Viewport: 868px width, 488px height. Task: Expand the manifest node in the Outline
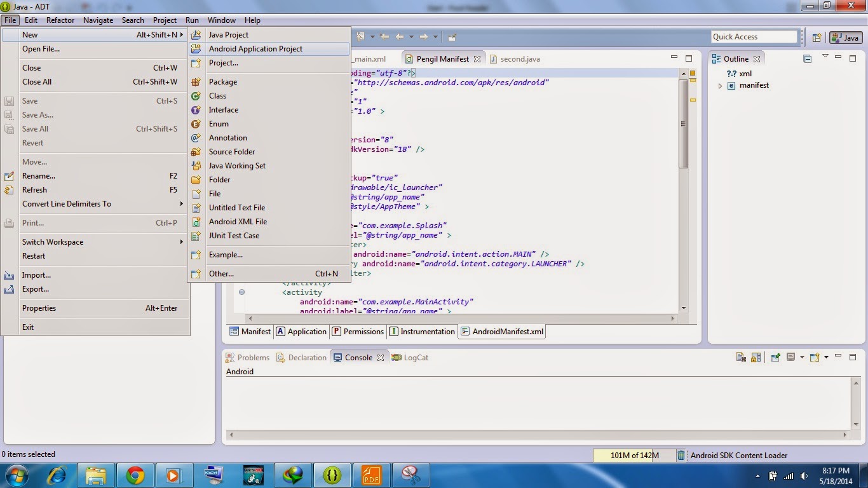tap(720, 86)
